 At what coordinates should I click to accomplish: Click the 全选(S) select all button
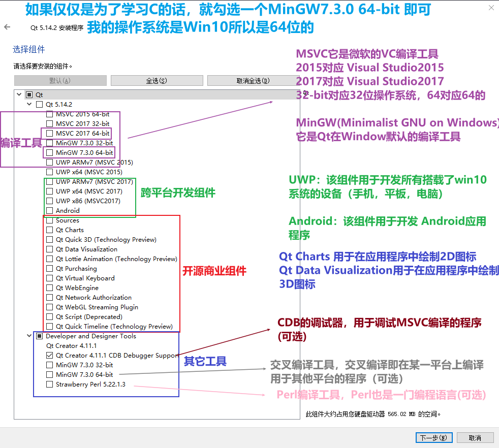[x=157, y=80]
